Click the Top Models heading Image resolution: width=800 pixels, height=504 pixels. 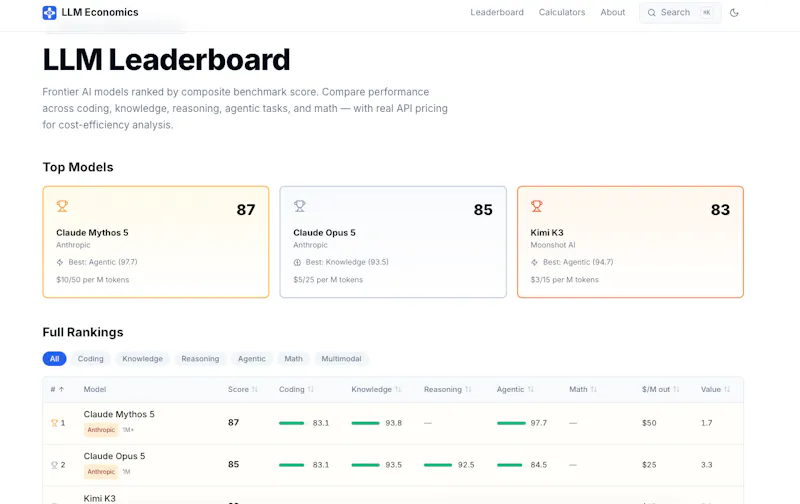pos(78,167)
